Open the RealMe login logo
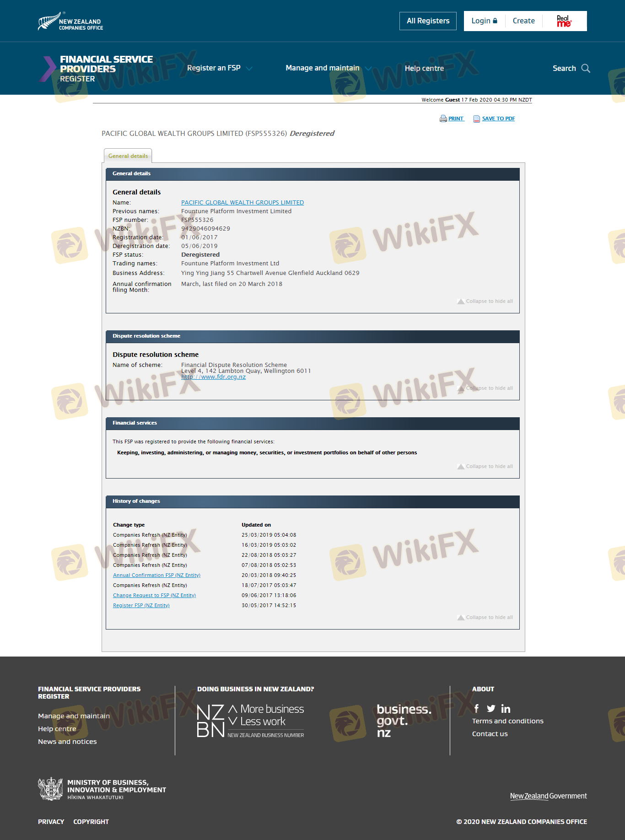The height and width of the screenshot is (840, 625). point(564,21)
